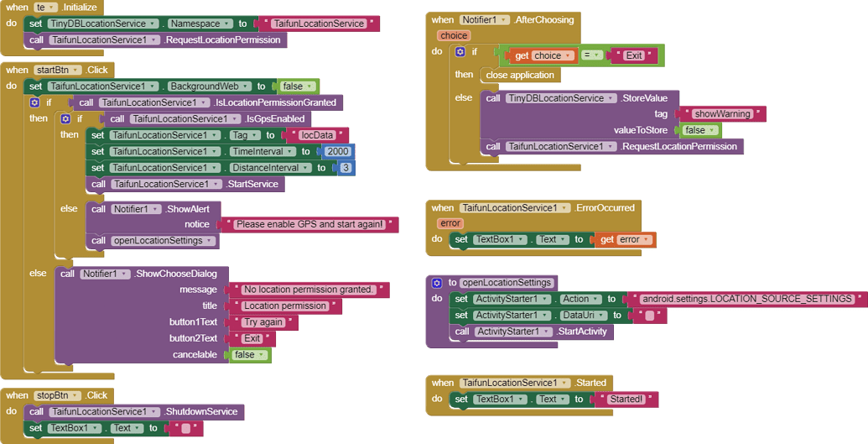Select the ShutdownService call block
868x444 pixels.
[133, 412]
